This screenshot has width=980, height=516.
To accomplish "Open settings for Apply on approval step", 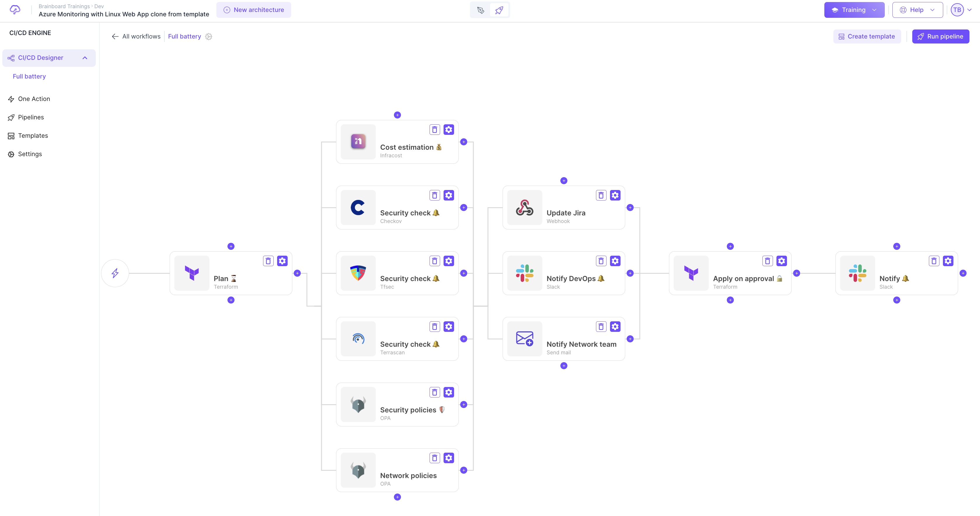I will [x=781, y=261].
